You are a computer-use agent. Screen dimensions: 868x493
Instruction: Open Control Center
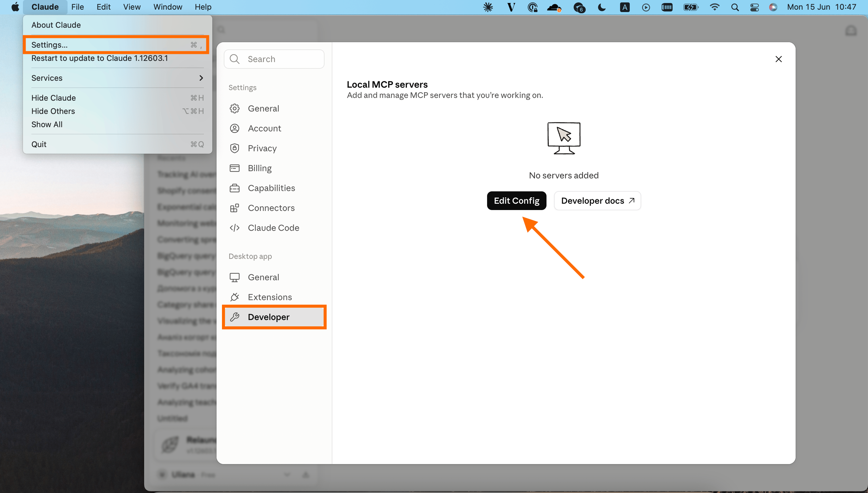point(755,7)
